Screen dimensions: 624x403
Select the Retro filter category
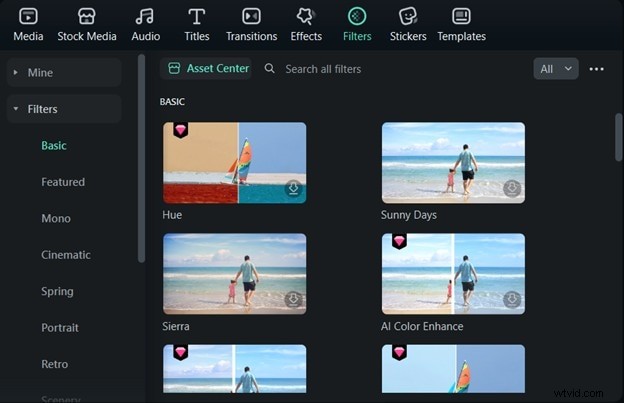[x=55, y=364]
